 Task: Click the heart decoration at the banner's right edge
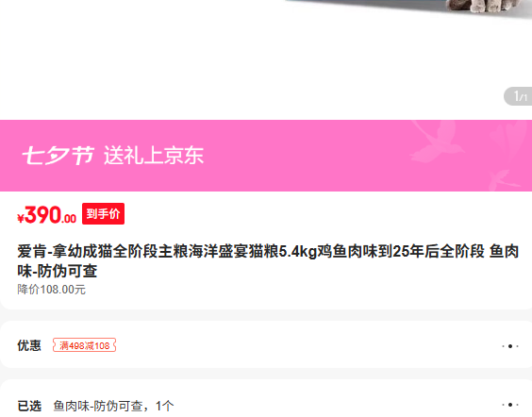[509, 136]
